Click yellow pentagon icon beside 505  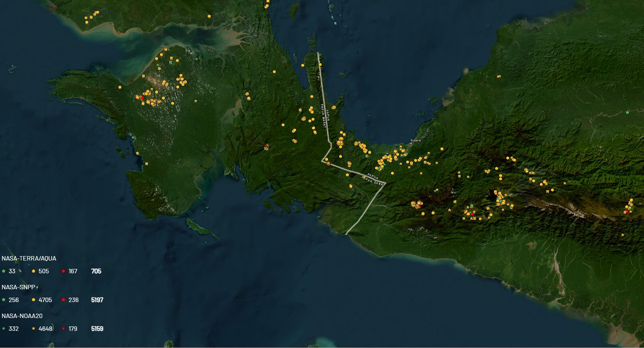[34, 271]
